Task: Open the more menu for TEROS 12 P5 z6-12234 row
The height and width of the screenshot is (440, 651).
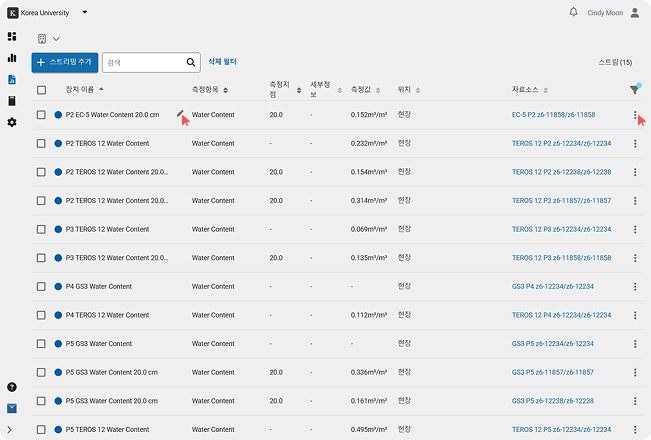Action: coord(635,430)
